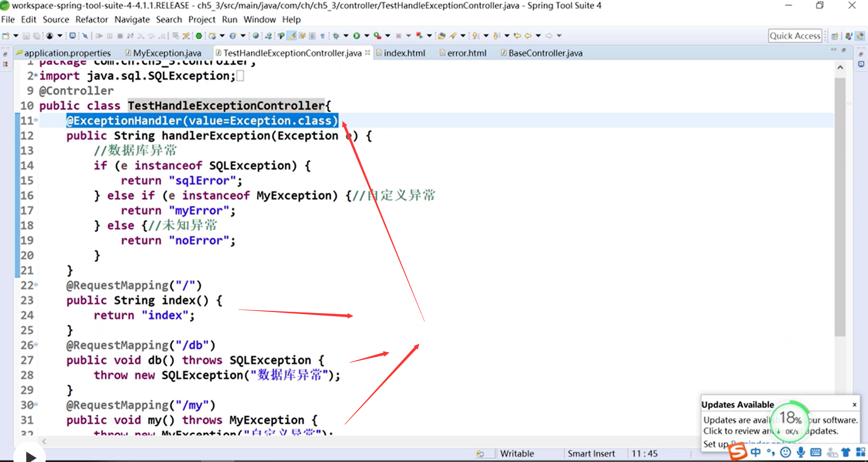Click the Quick Access search field

[x=795, y=36]
